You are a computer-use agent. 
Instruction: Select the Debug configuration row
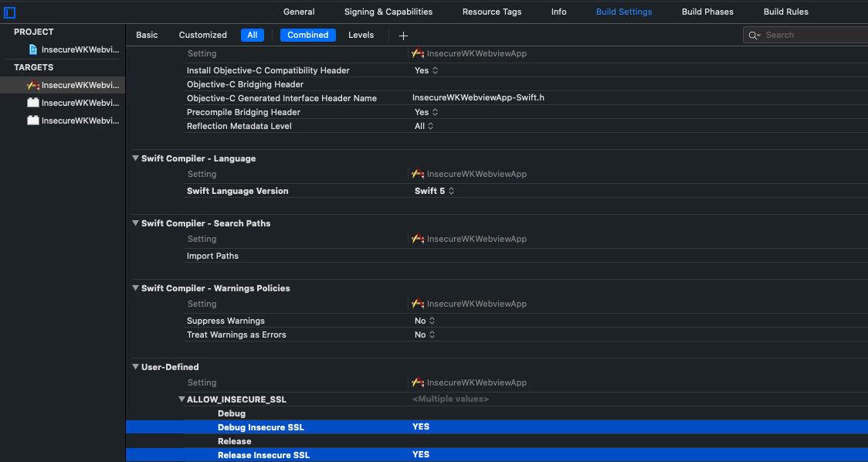497,413
